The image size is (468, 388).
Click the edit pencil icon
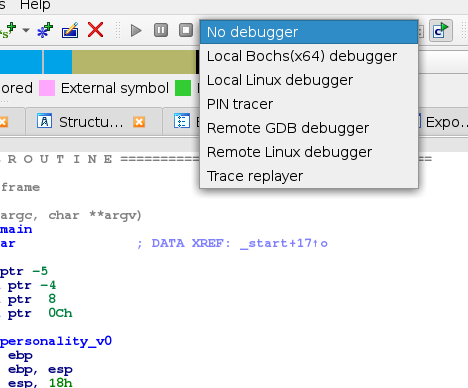tap(70, 30)
